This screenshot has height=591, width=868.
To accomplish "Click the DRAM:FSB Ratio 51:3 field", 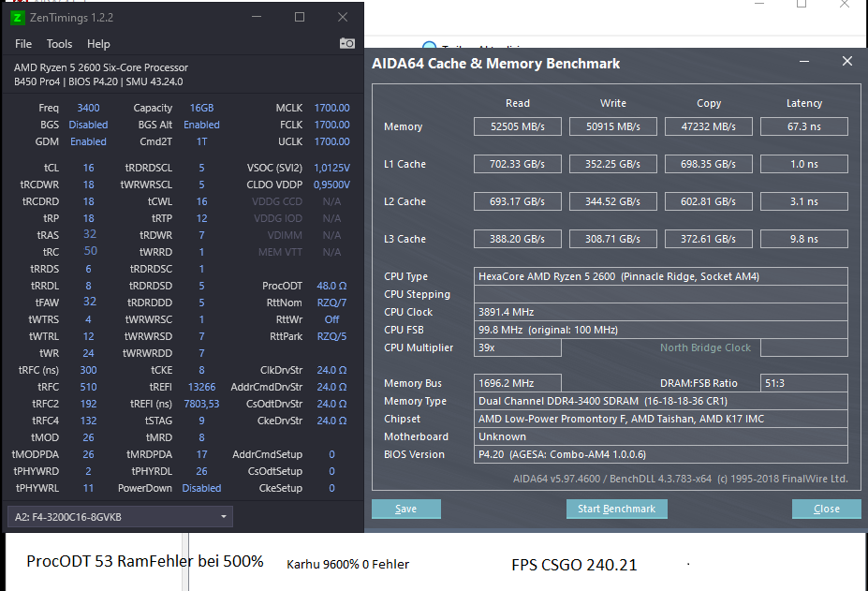I will coord(803,383).
